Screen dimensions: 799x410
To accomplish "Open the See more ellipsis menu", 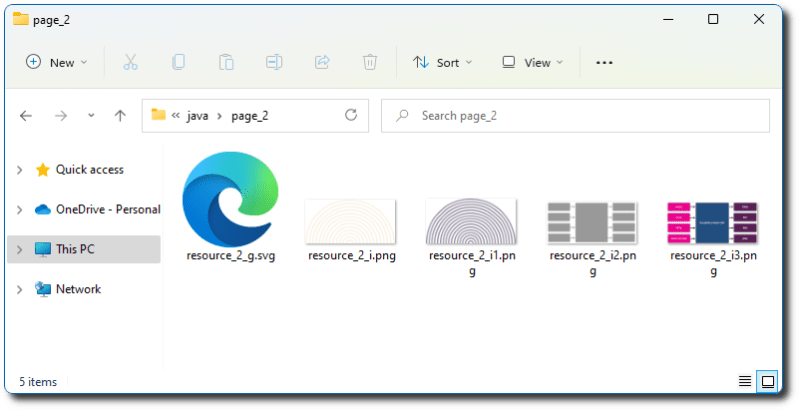I will pyautogui.click(x=604, y=63).
